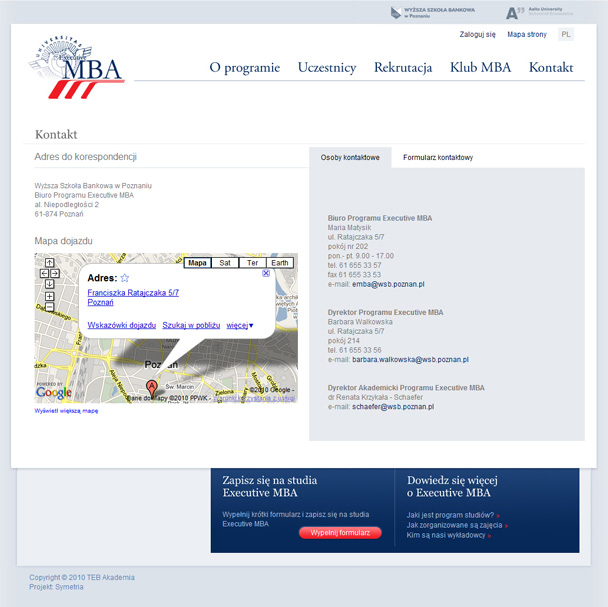Open Jaki jest program studiów link
Image resolution: width=608 pixels, height=607 pixels.
(x=453, y=515)
